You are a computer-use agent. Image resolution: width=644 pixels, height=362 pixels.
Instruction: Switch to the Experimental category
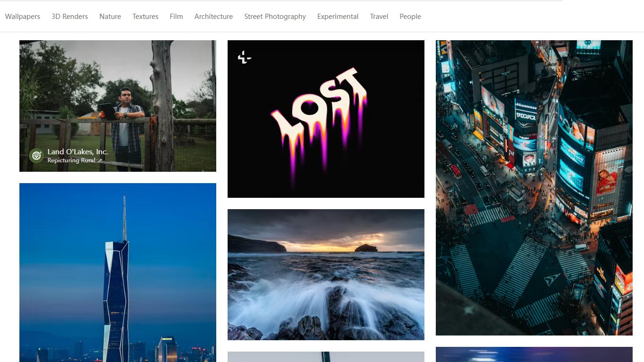(338, 17)
